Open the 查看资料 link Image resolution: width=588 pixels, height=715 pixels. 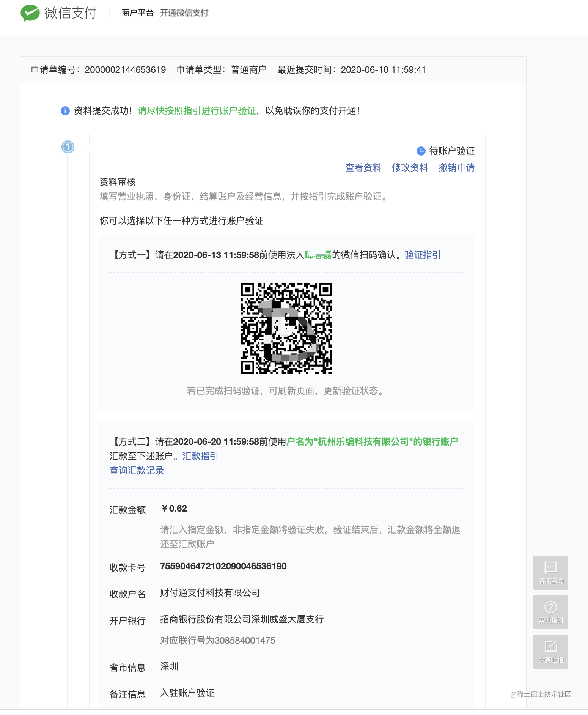coord(363,168)
